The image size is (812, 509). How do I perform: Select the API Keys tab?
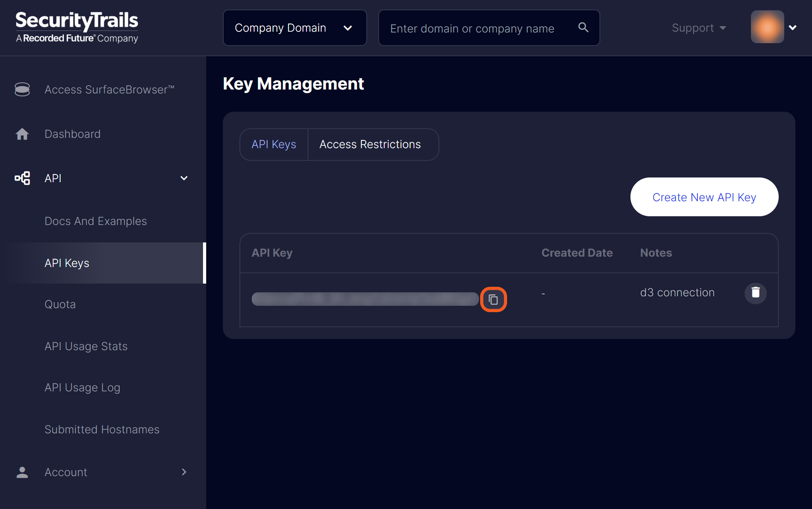[274, 145]
